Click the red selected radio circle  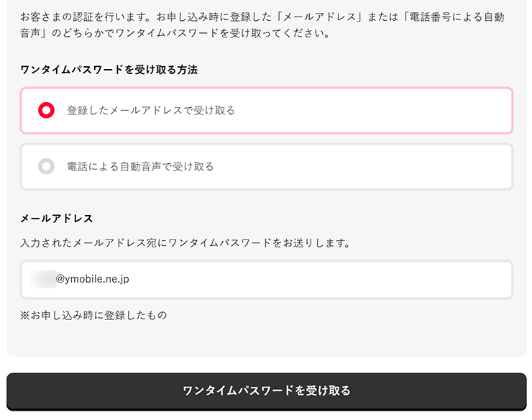[x=46, y=111]
